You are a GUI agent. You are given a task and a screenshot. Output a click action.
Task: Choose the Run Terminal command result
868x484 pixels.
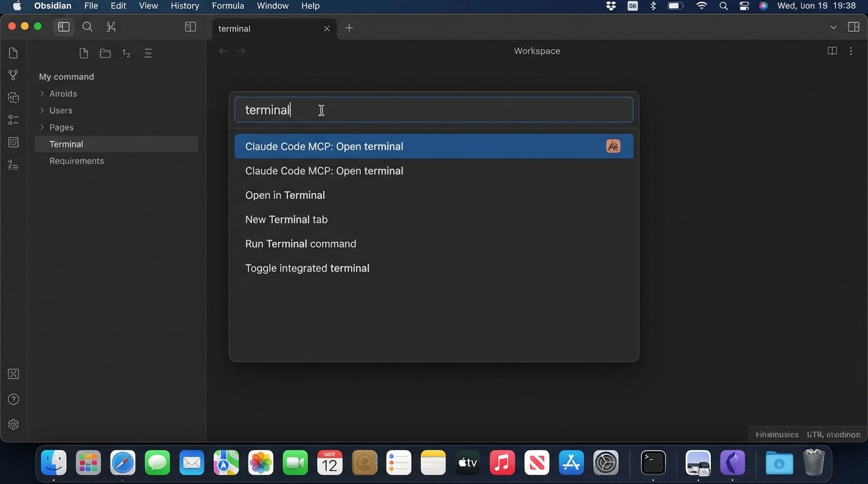tap(301, 244)
